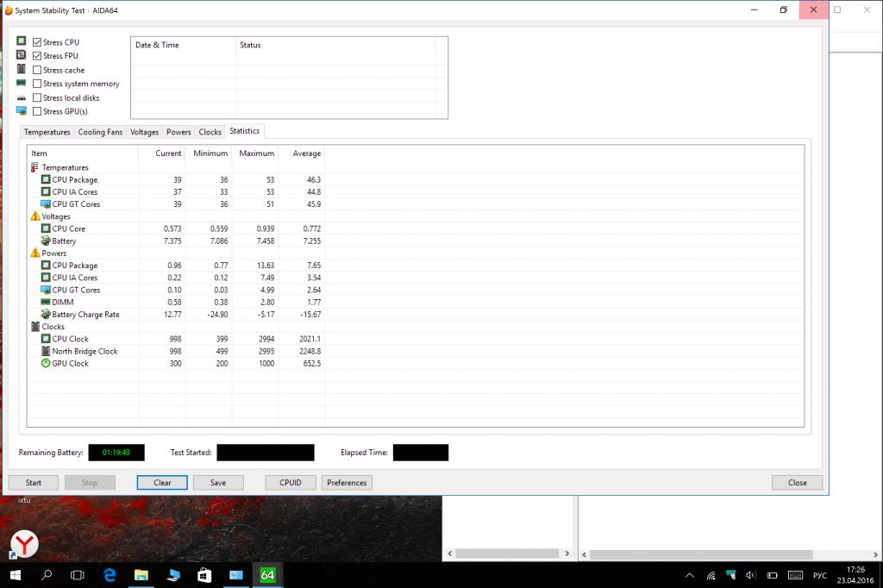The image size is (883, 588).
Task: Open Preferences dialog
Action: point(347,483)
